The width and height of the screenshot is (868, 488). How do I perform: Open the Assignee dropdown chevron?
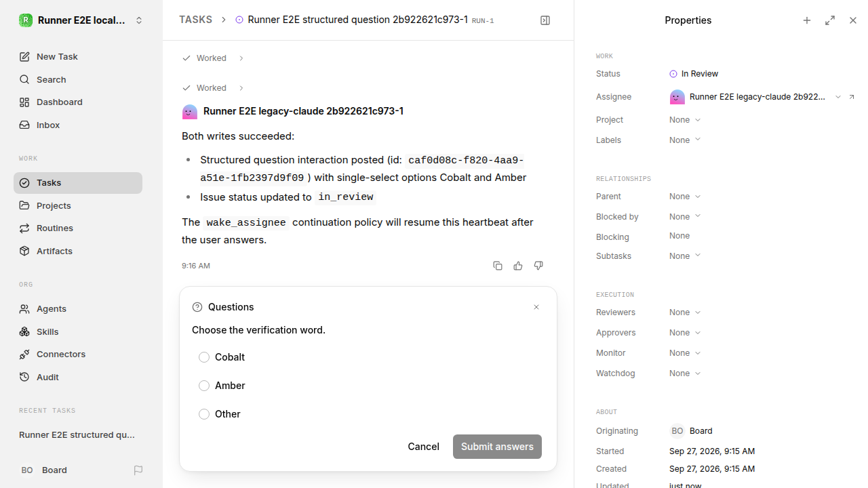(x=838, y=97)
